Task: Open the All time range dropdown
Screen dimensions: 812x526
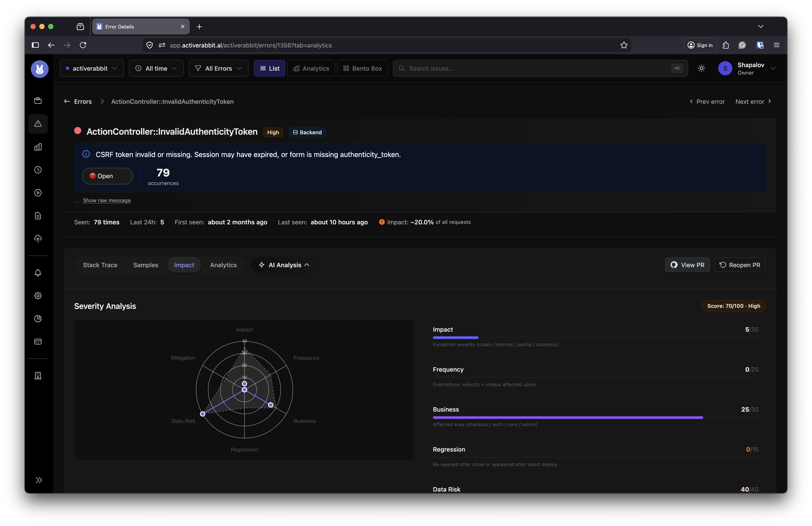Action: [156, 69]
